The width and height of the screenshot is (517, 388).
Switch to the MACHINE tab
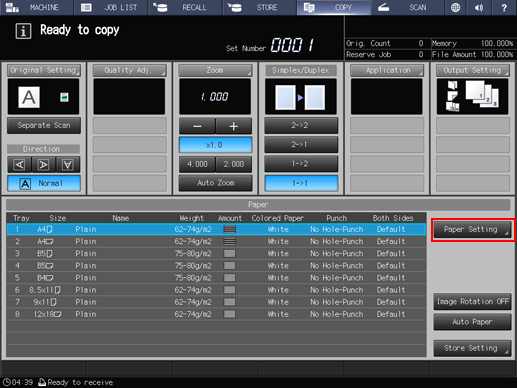36,7
